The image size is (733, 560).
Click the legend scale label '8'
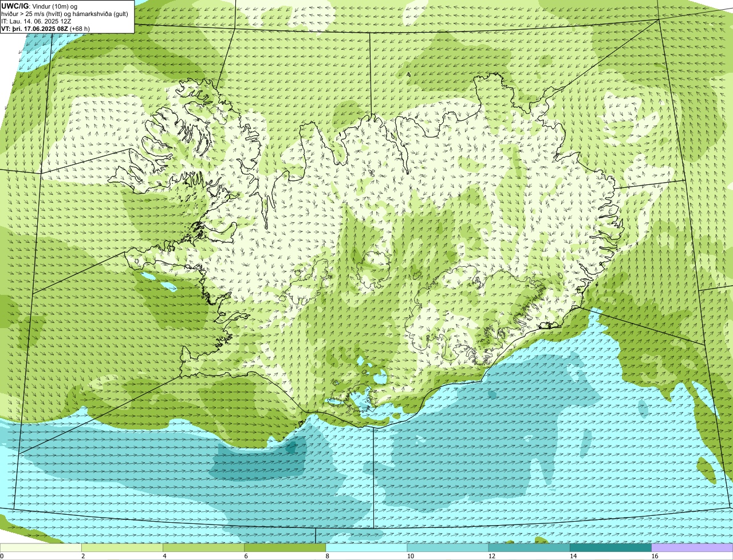tap(328, 556)
